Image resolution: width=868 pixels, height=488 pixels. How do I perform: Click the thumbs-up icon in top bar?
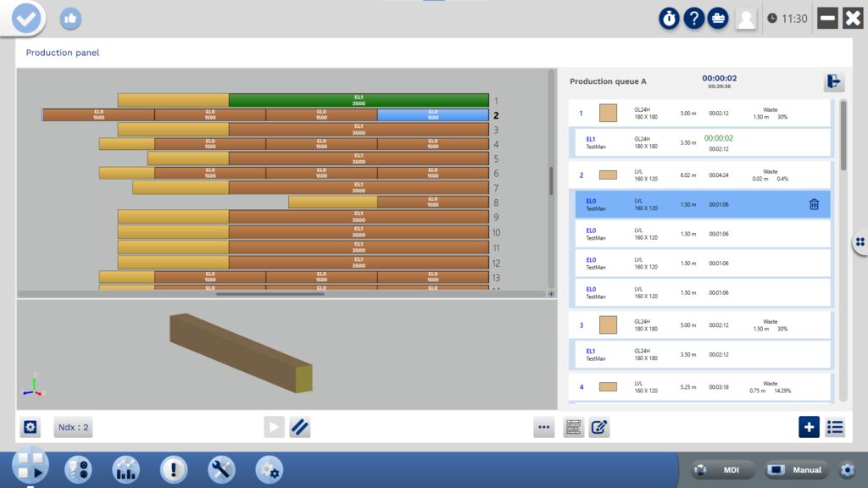pos(70,19)
